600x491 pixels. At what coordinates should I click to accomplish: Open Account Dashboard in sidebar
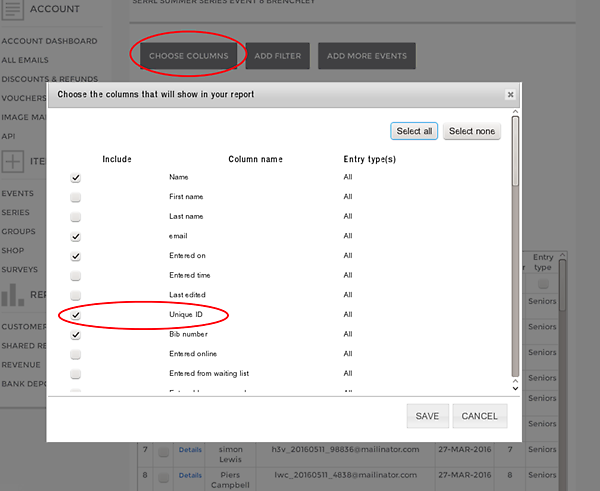tap(49, 41)
